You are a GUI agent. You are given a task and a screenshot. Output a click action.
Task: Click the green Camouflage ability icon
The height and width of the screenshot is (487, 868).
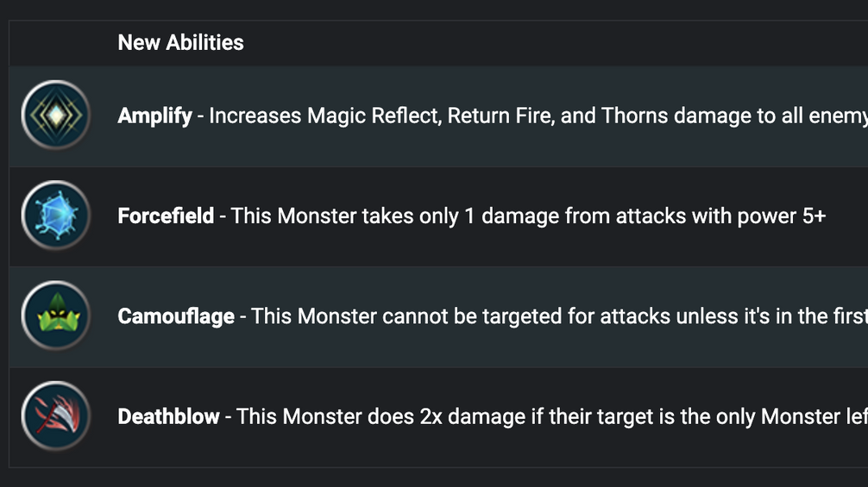pos(55,315)
